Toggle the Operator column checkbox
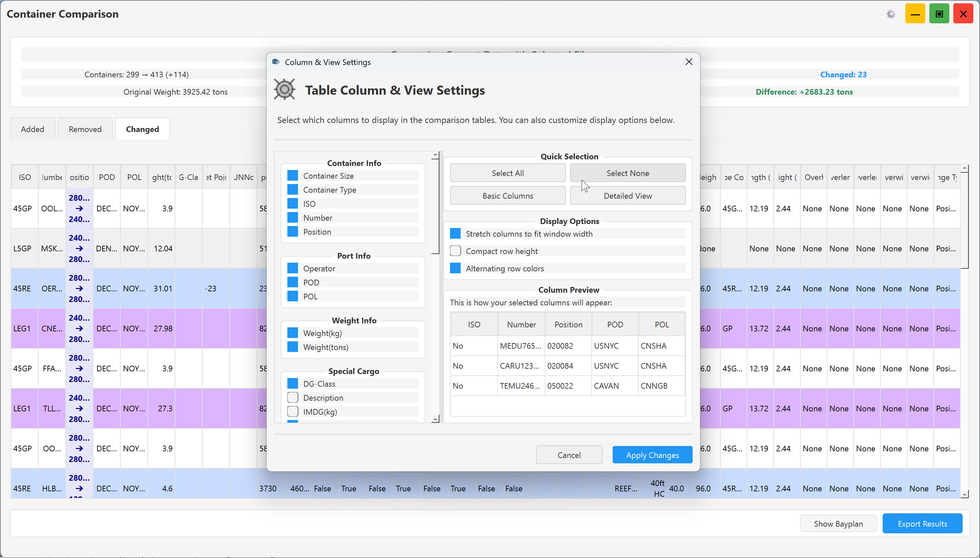Viewport: 980px width, 558px height. [x=293, y=268]
